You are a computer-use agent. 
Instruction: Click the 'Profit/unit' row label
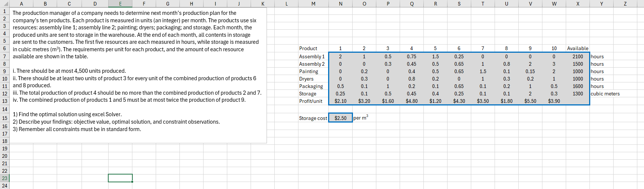313,101
